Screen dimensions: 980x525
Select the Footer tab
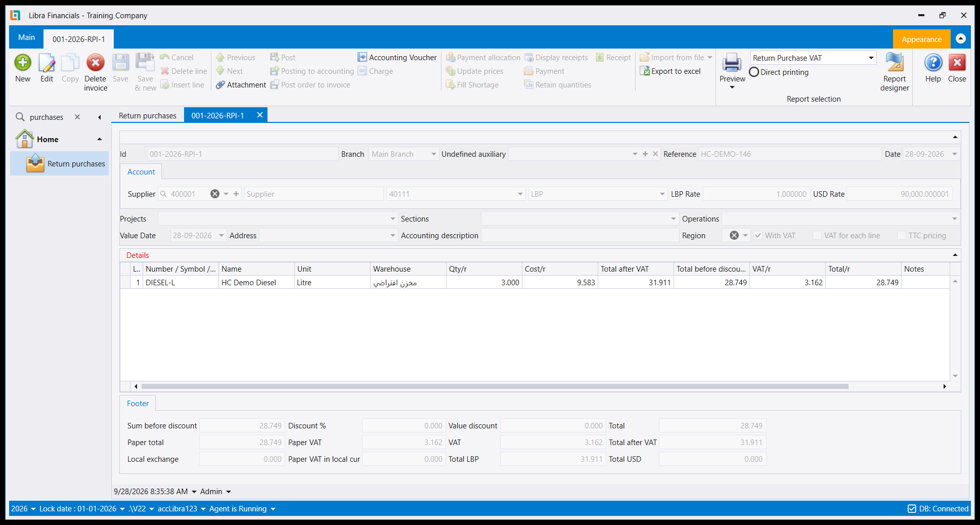point(138,404)
